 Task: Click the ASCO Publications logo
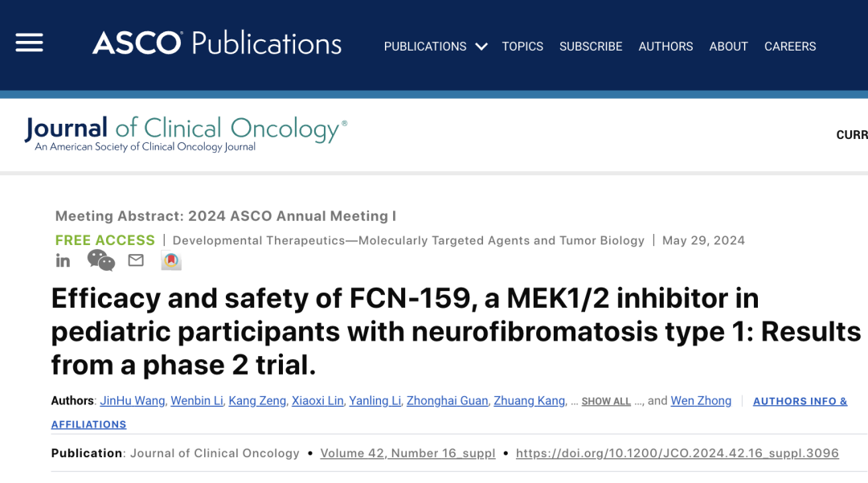(x=217, y=43)
